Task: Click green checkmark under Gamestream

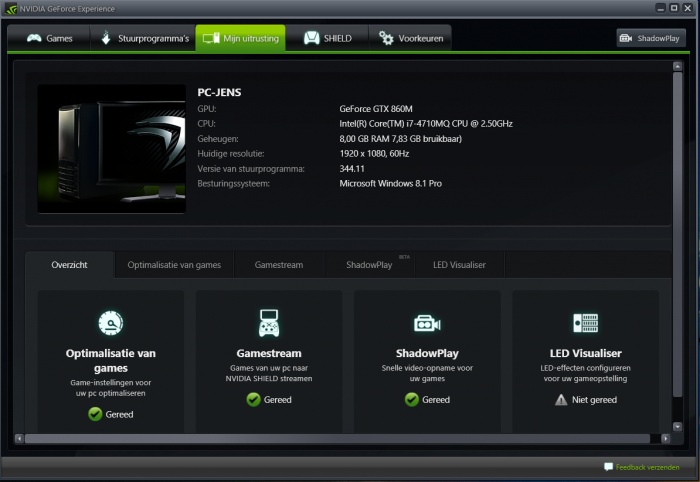Action: pos(254,399)
